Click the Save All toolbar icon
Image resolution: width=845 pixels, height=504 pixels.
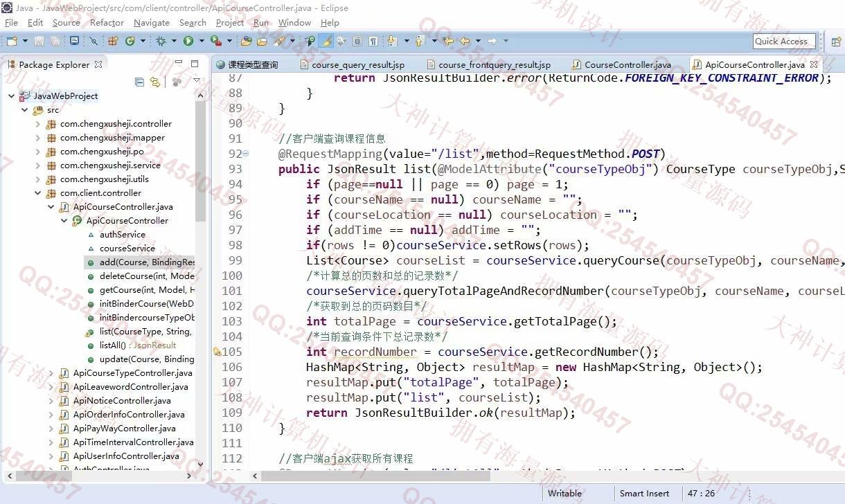pos(55,42)
